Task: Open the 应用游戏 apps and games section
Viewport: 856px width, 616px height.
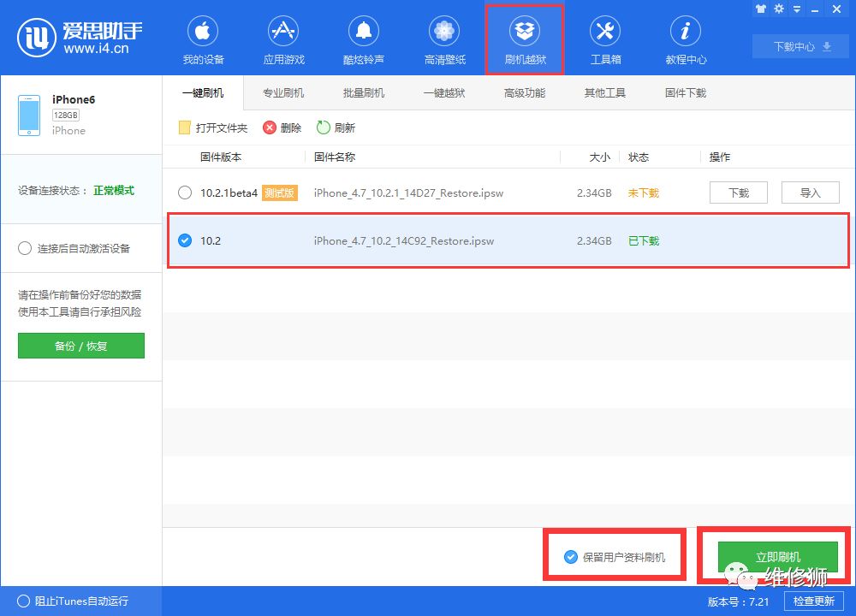Action: [283, 38]
